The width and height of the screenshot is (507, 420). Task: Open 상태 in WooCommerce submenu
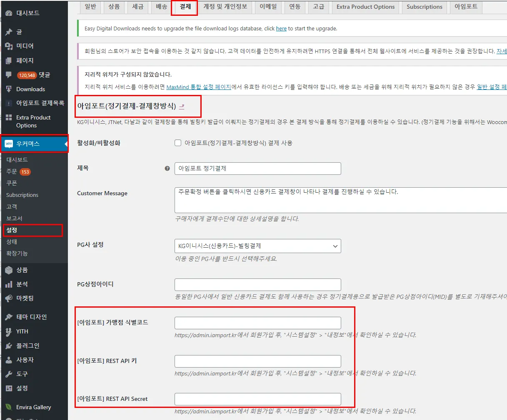[12, 242]
